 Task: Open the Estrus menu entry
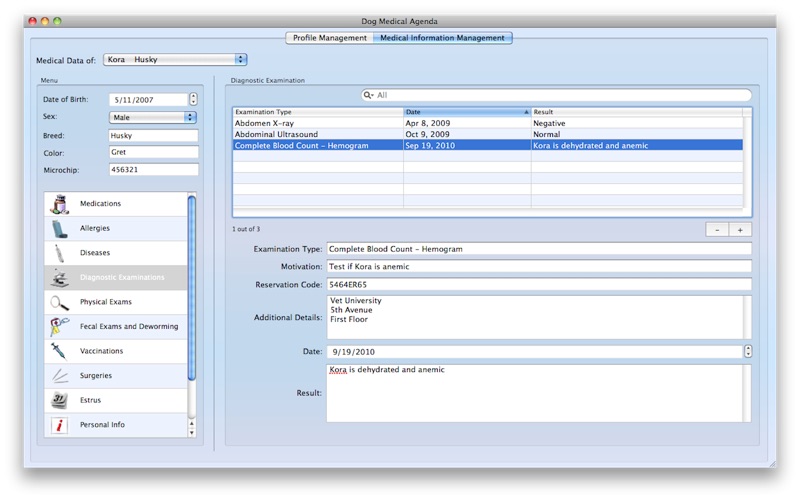click(116, 401)
